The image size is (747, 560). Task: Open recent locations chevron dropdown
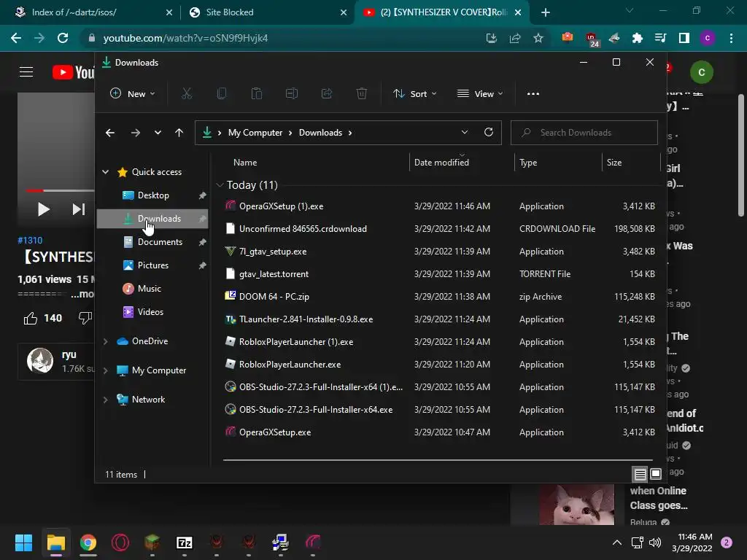pos(158,133)
